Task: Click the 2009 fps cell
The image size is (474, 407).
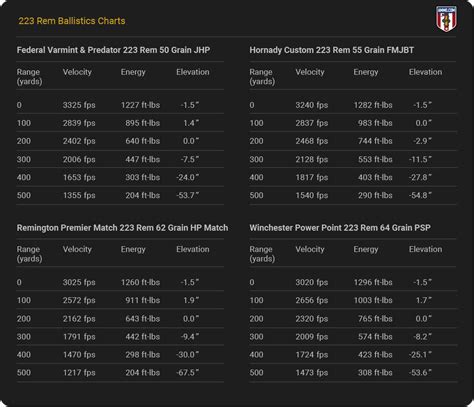Action: (312, 337)
